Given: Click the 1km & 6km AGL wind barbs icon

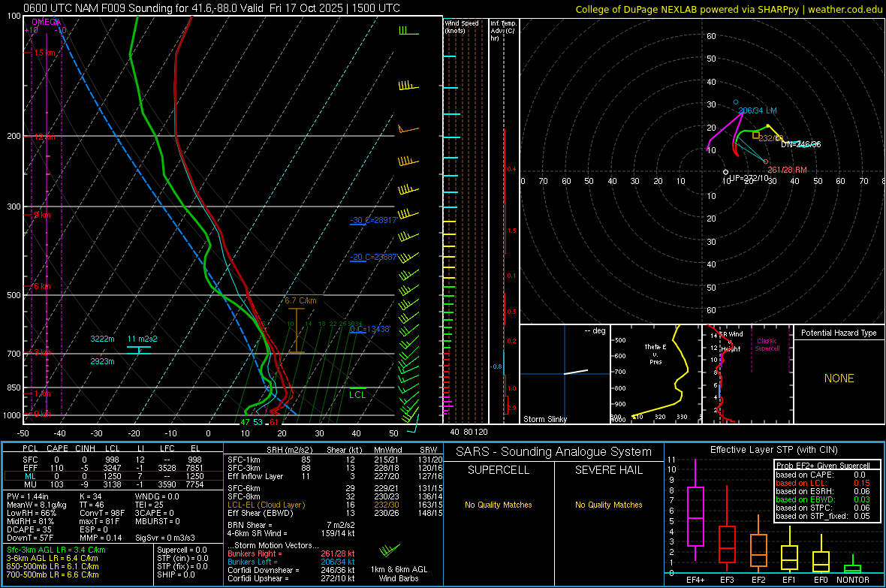Looking at the screenshot, I should click(x=390, y=550).
